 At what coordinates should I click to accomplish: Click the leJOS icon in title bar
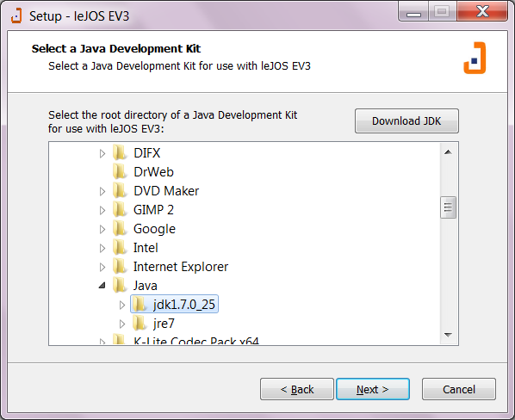[16, 15]
